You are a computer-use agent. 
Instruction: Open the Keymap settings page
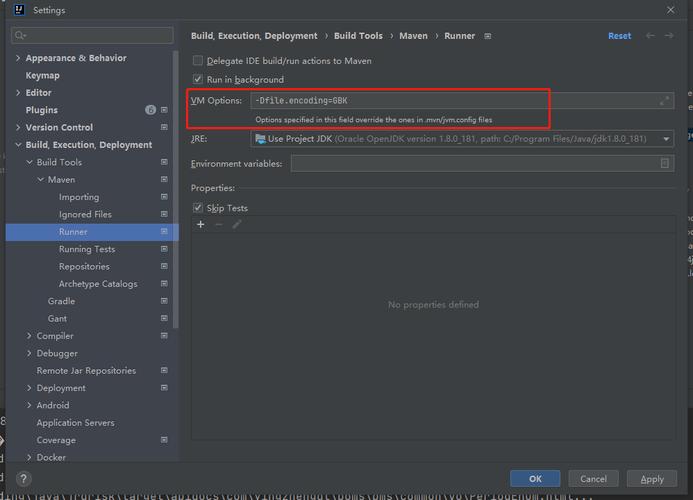pos(42,76)
